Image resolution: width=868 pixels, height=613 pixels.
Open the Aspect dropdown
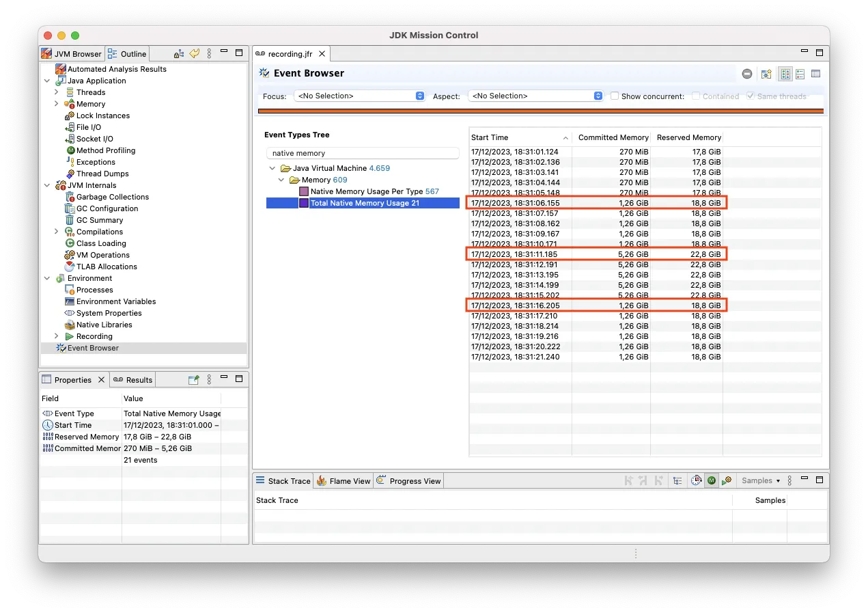click(536, 96)
